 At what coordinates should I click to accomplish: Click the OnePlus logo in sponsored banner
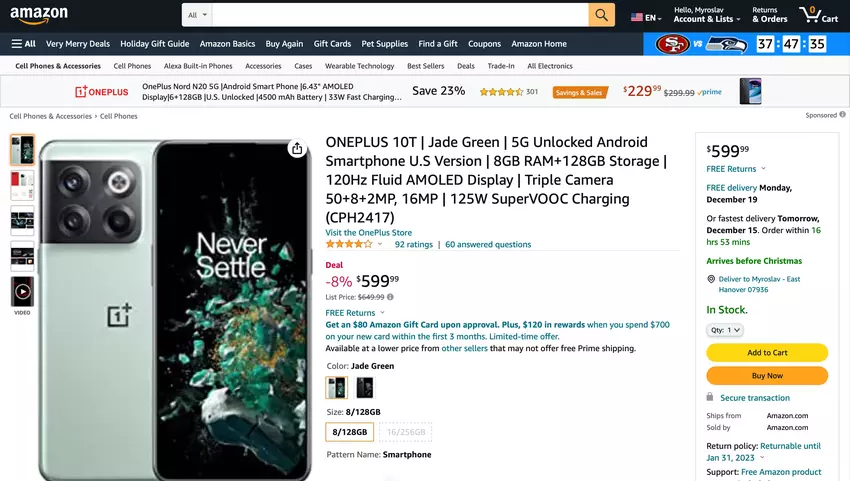(x=102, y=92)
